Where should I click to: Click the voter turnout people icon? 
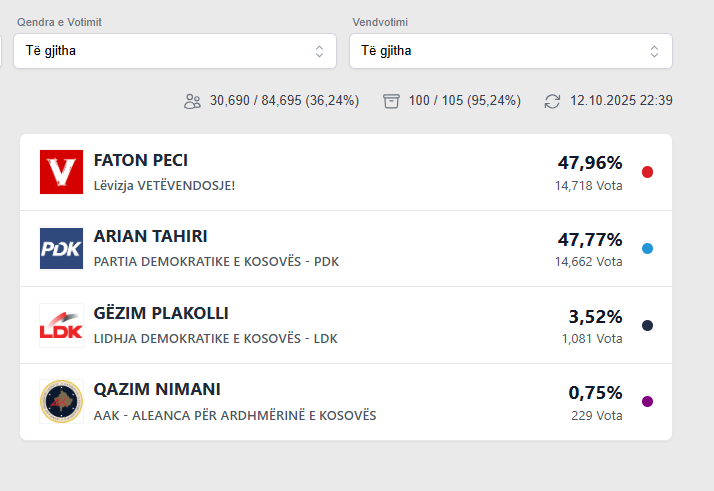click(x=193, y=101)
